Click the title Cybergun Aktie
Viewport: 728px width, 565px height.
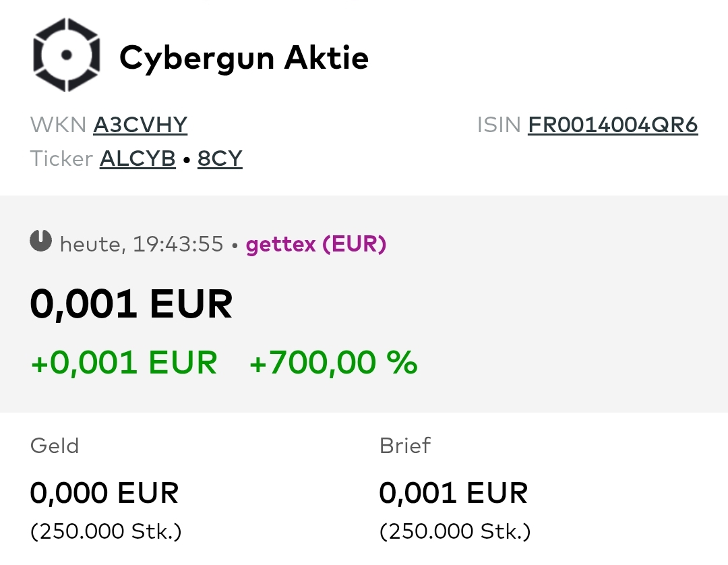coord(245,57)
